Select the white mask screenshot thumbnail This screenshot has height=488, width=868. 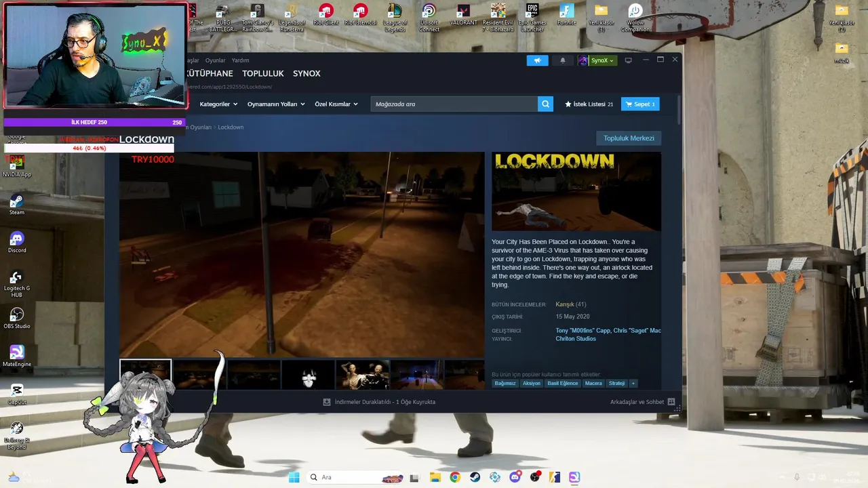coord(309,374)
